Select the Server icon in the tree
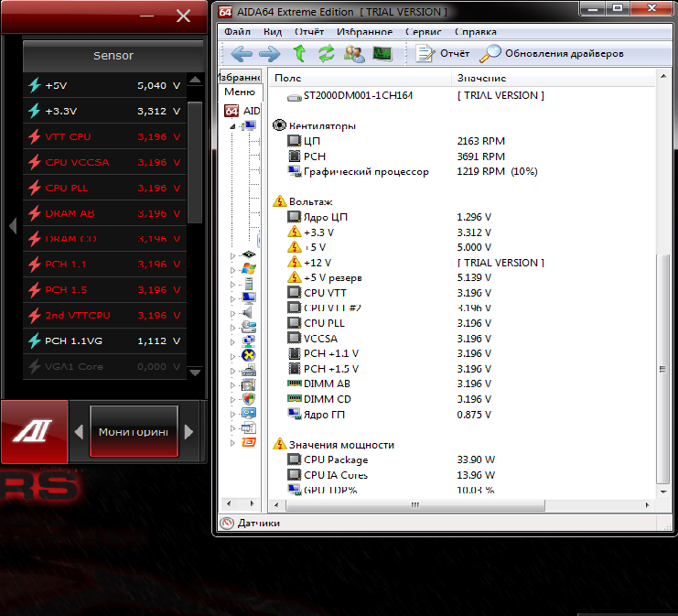 point(249,284)
